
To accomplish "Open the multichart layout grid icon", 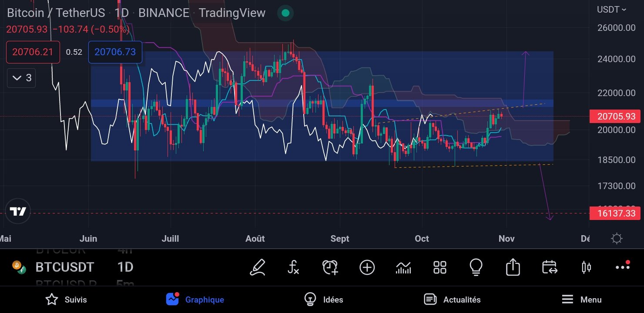I will 439,267.
